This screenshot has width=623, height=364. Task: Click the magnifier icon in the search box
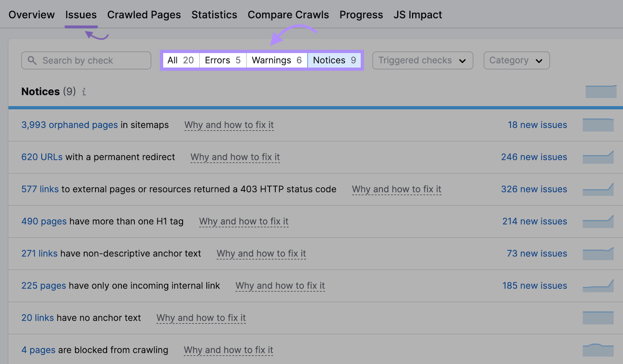pyautogui.click(x=32, y=60)
